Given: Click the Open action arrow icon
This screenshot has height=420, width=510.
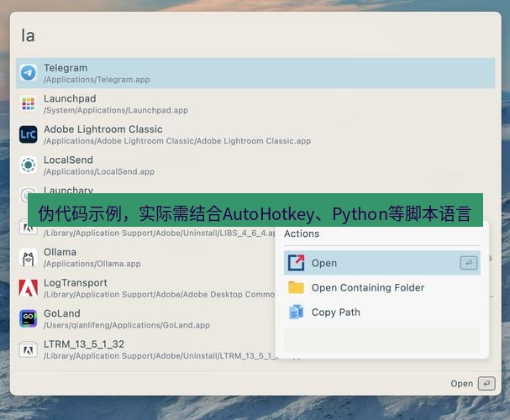Looking at the screenshot, I should (x=297, y=263).
